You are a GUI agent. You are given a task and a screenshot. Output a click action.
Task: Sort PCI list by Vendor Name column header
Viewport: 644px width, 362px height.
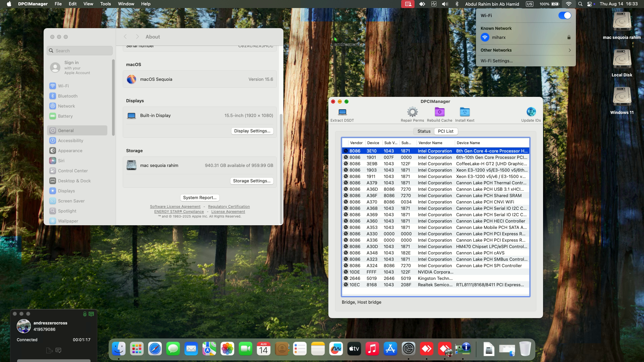[x=435, y=143]
